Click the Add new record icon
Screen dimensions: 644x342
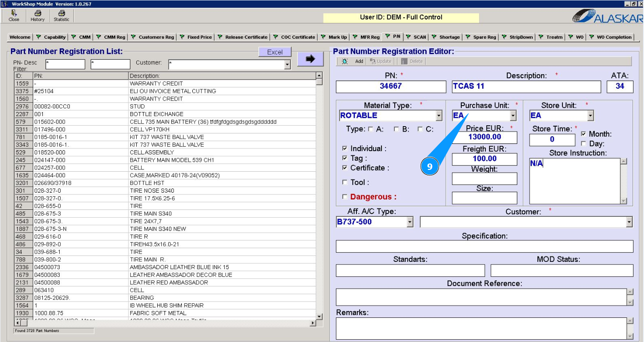click(x=345, y=61)
